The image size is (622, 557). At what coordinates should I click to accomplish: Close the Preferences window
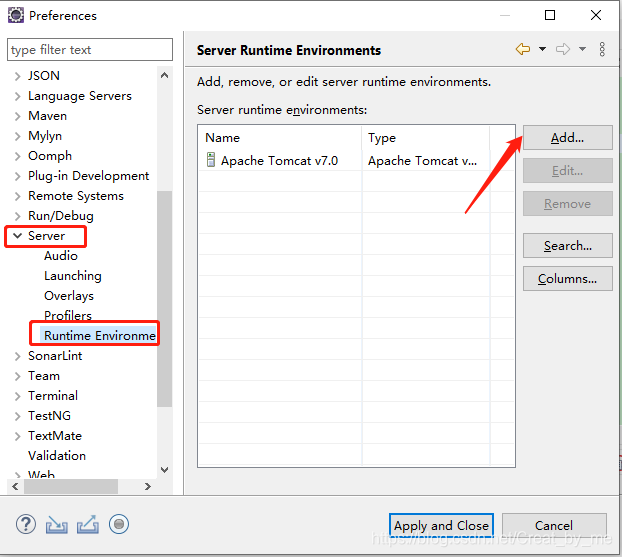click(x=596, y=15)
